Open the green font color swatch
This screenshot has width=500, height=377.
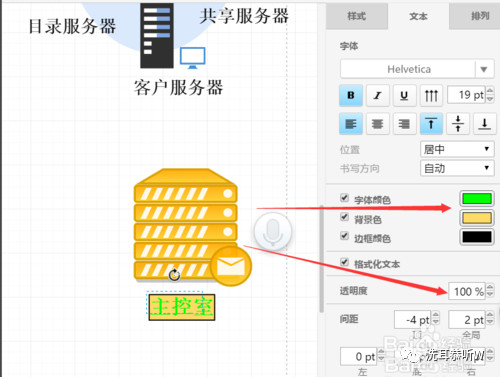coord(477,199)
